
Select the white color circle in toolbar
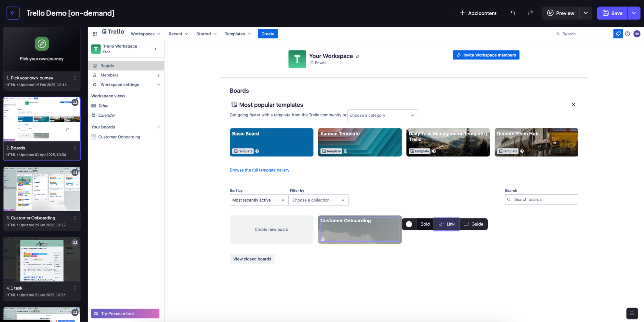pyautogui.click(x=409, y=224)
